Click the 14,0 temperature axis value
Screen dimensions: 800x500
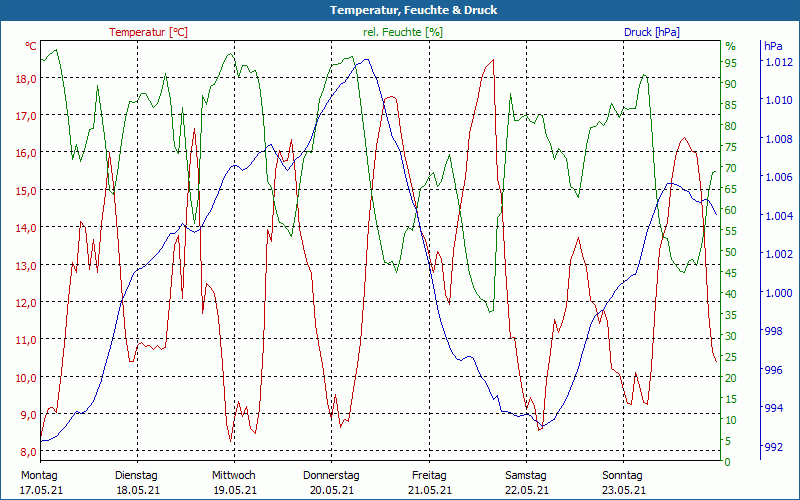(x=28, y=228)
